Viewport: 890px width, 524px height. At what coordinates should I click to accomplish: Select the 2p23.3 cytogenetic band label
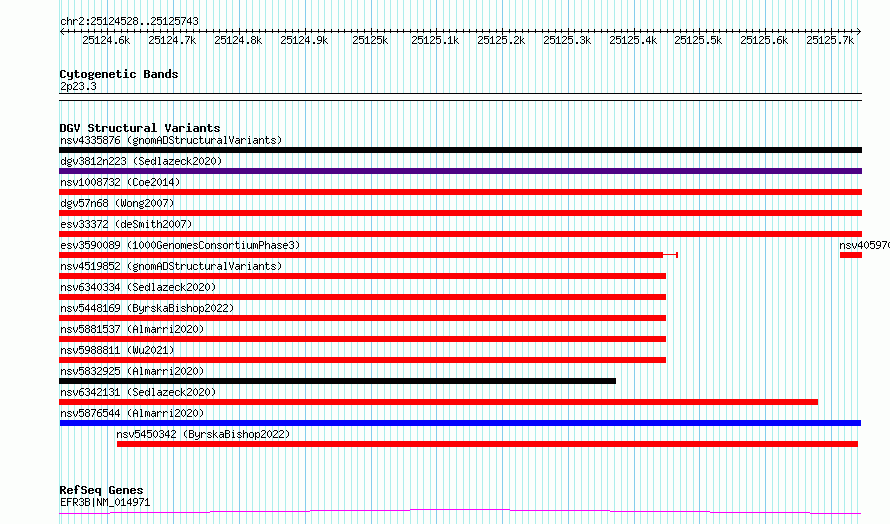pyautogui.click(x=78, y=86)
